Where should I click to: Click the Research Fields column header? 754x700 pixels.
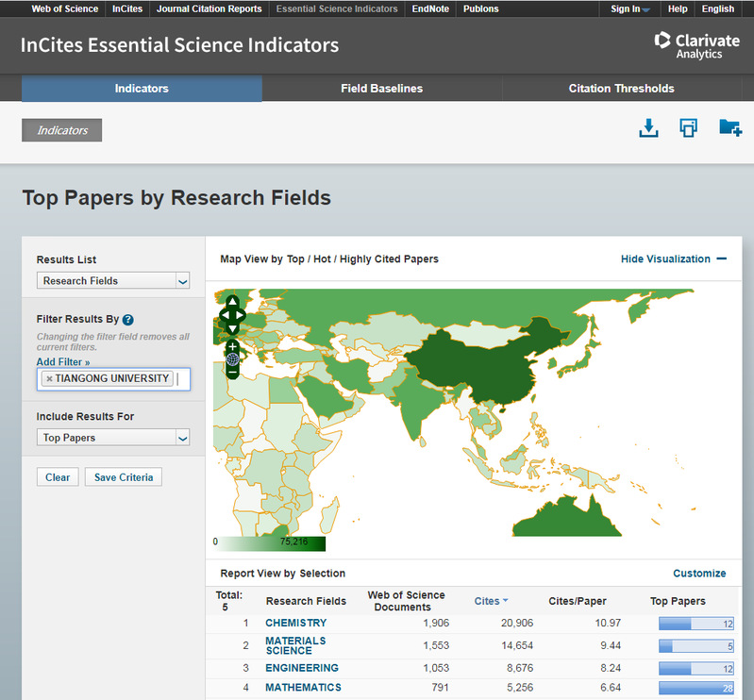click(306, 601)
